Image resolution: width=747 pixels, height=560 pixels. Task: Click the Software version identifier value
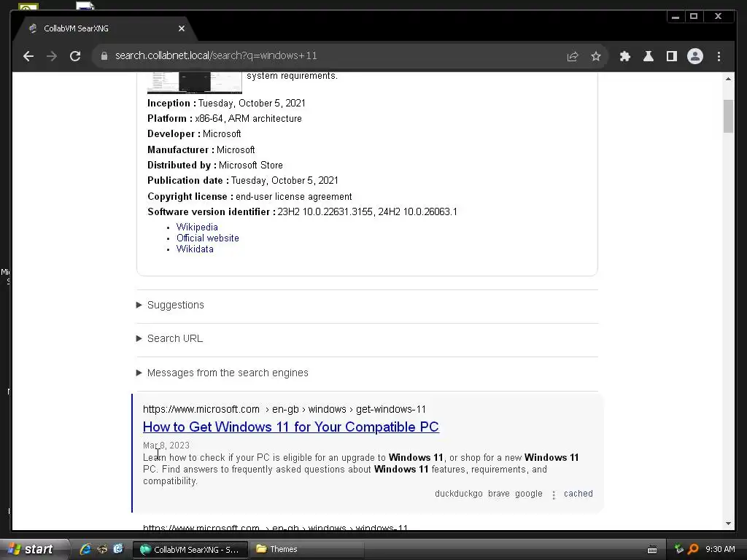tap(368, 212)
